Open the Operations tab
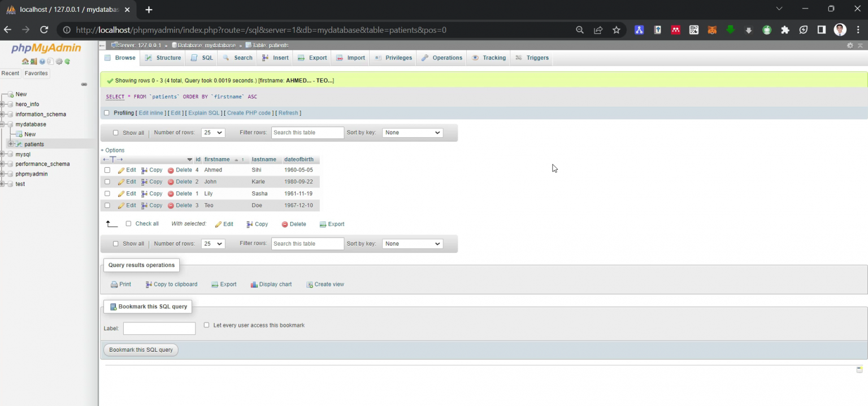 441,58
